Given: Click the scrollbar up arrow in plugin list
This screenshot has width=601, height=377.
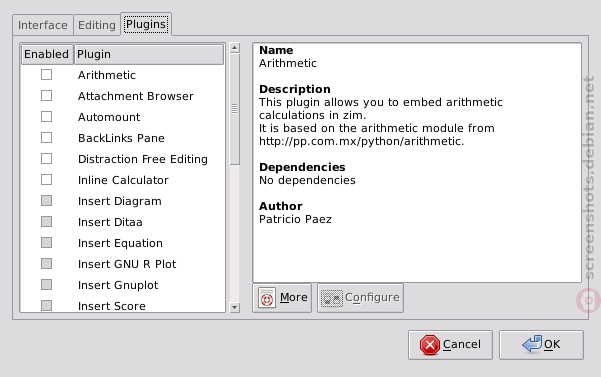Looking at the screenshot, I should (x=235, y=48).
